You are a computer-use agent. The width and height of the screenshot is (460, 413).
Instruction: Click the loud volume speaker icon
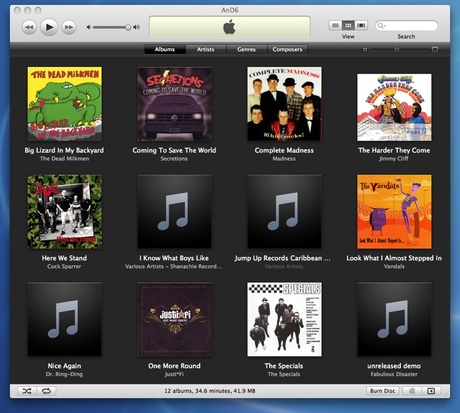(x=136, y=27)
